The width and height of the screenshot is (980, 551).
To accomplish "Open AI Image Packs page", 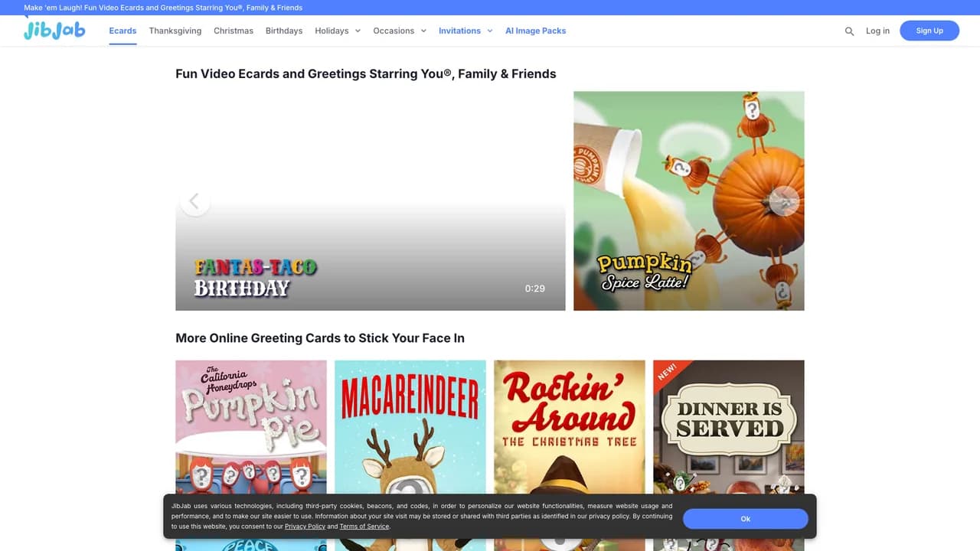I will click(x=536, y=31).
